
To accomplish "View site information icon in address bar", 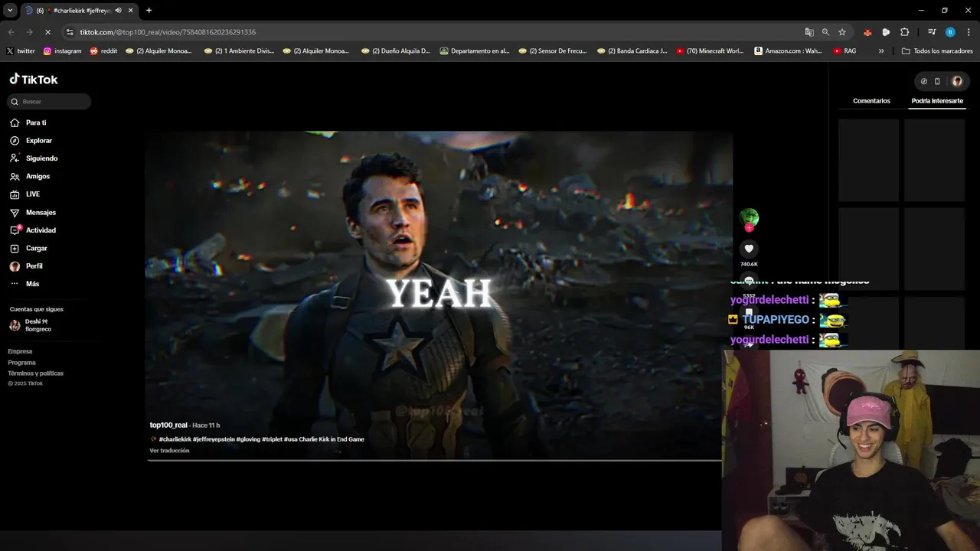I will (x=70, y=32).
